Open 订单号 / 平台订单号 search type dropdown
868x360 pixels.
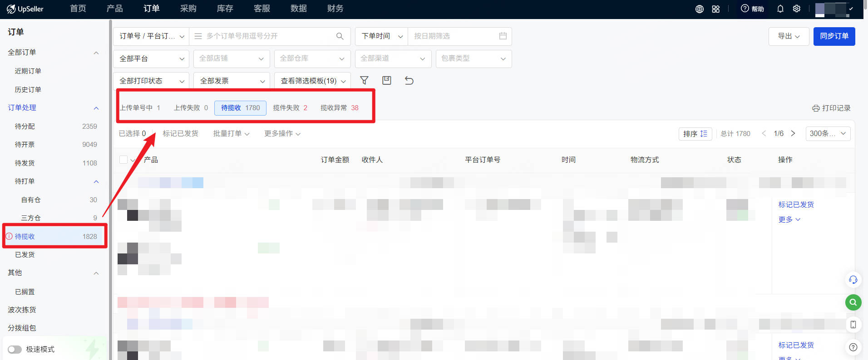coord(152,36)
